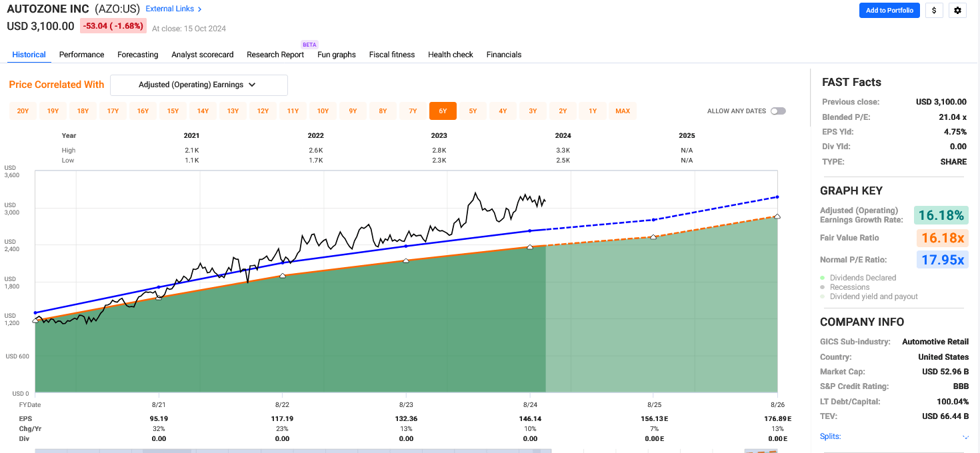Click the Splits chevron icon

965,437
